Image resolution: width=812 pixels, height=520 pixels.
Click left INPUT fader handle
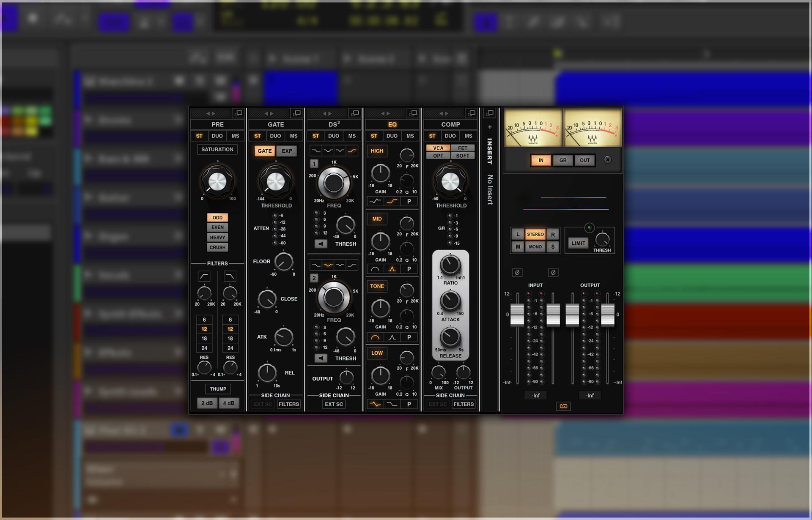point(517,315)
